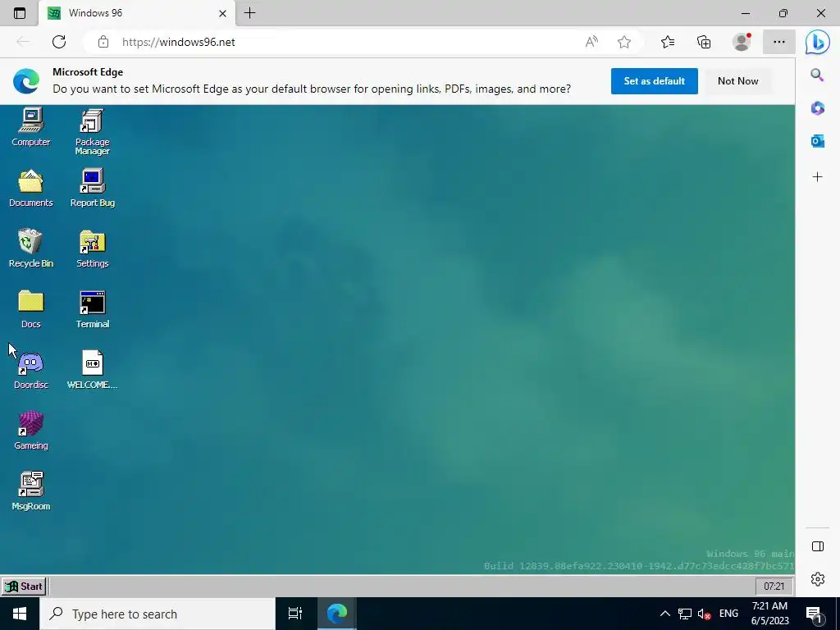The height and width of the screenshot is (630, 840).
Task: Open the Windows Start menu
Action: 20,614
